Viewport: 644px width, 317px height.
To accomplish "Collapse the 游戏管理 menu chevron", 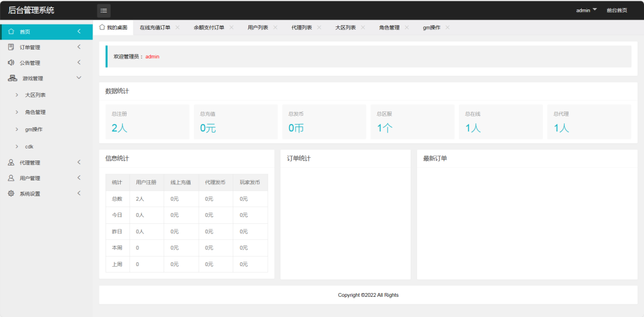I will 79,79.
